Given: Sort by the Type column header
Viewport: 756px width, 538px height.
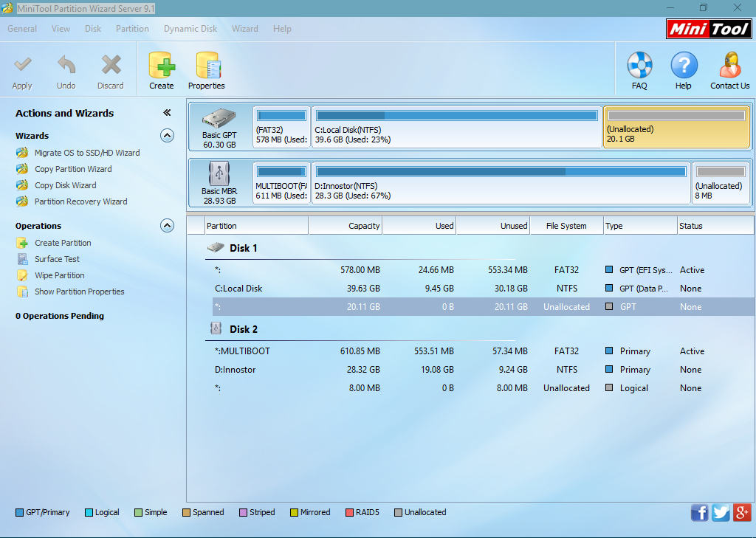Looking at the screenshot, I should pos(640,226).
